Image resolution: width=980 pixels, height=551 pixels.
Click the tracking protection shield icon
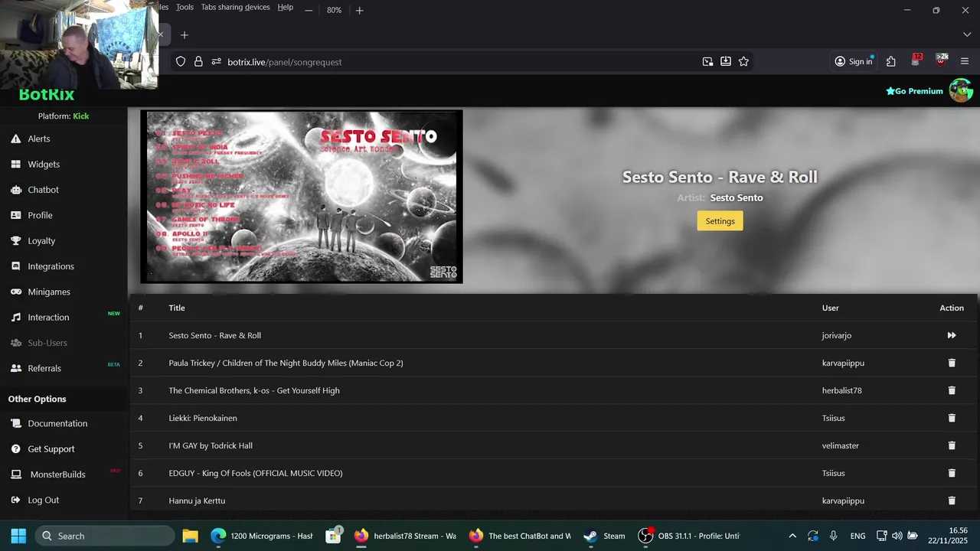pos(181,61)
